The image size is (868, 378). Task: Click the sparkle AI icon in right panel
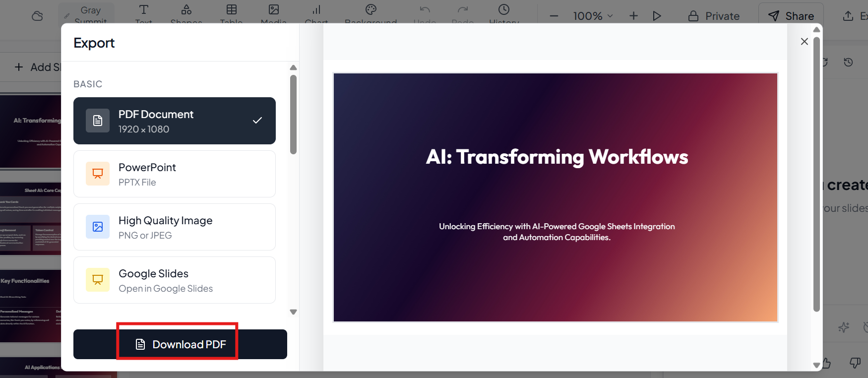coord(844,327)
